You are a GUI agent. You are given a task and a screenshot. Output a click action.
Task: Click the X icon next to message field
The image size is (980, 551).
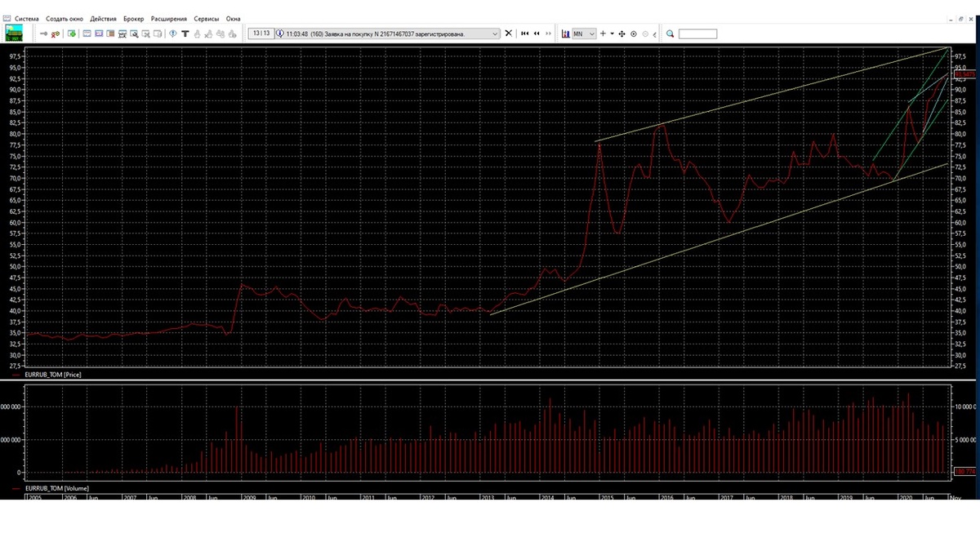[509, 33]
